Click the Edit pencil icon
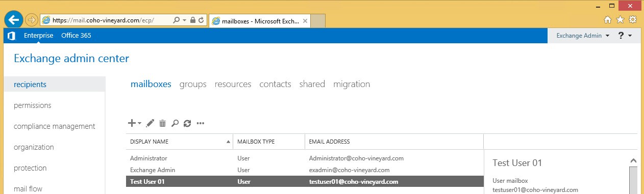Screen dimensions: 644x194 150,123
